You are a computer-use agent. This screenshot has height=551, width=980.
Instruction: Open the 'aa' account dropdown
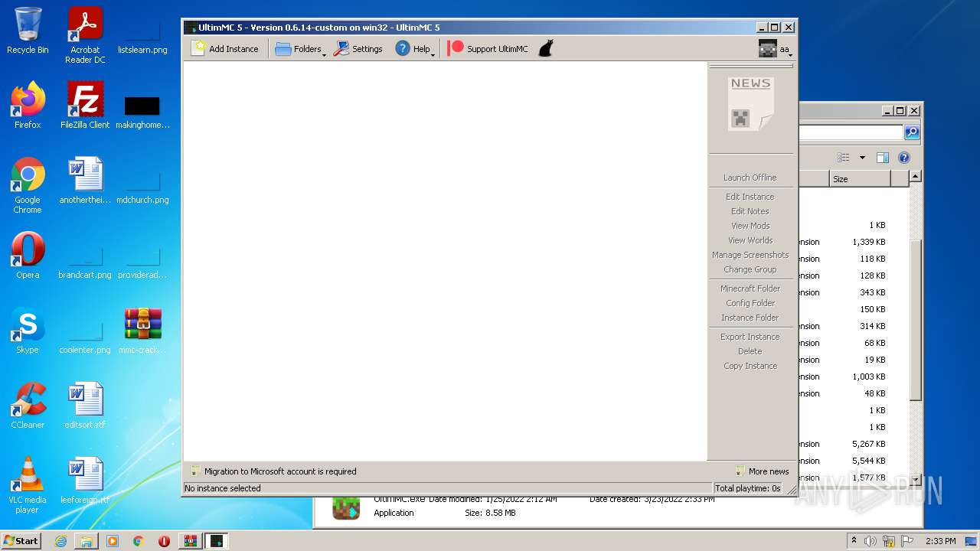click(775, 49)
